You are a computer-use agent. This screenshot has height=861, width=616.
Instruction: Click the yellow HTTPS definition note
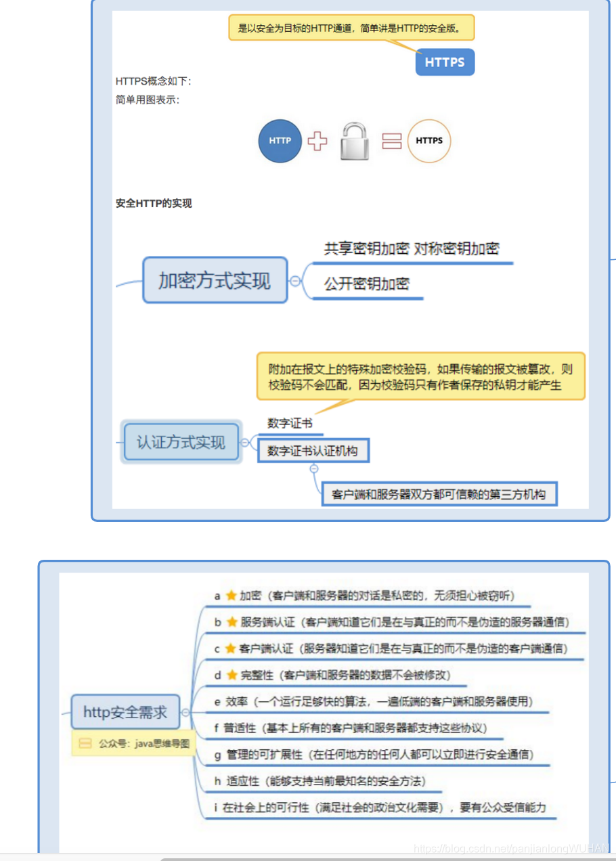(x=351, y=28)
